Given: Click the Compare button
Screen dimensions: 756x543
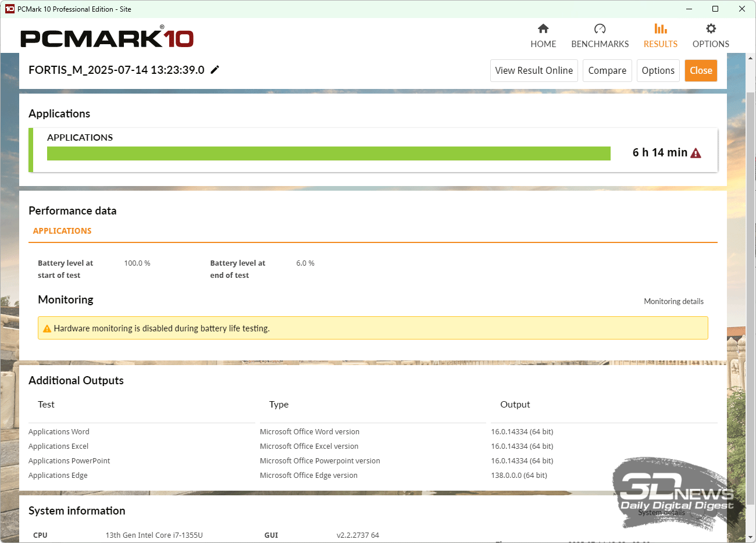Looking at the screenshot, I should tap(607, 70).
